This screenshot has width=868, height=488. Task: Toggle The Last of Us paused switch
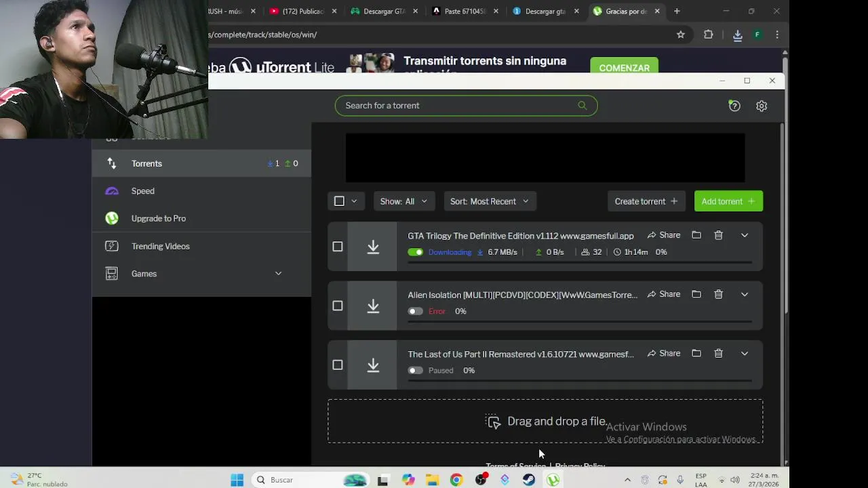tap(415, 370)
